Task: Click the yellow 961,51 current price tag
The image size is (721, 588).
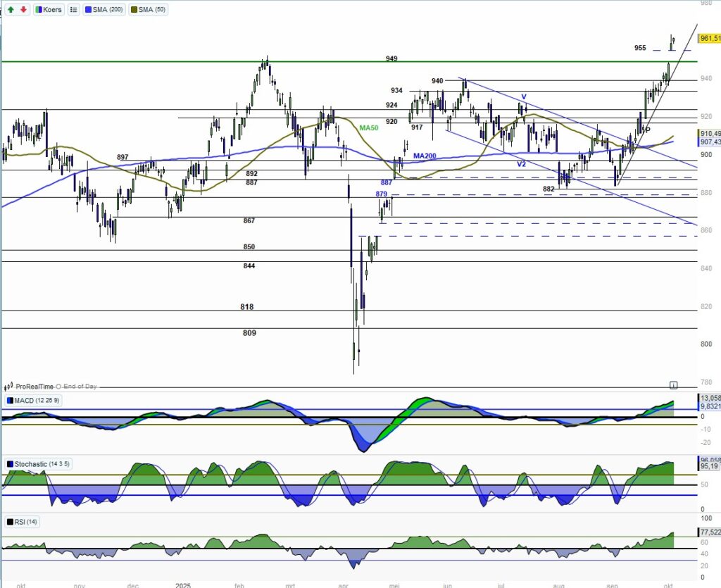Action: pos(709,38)
